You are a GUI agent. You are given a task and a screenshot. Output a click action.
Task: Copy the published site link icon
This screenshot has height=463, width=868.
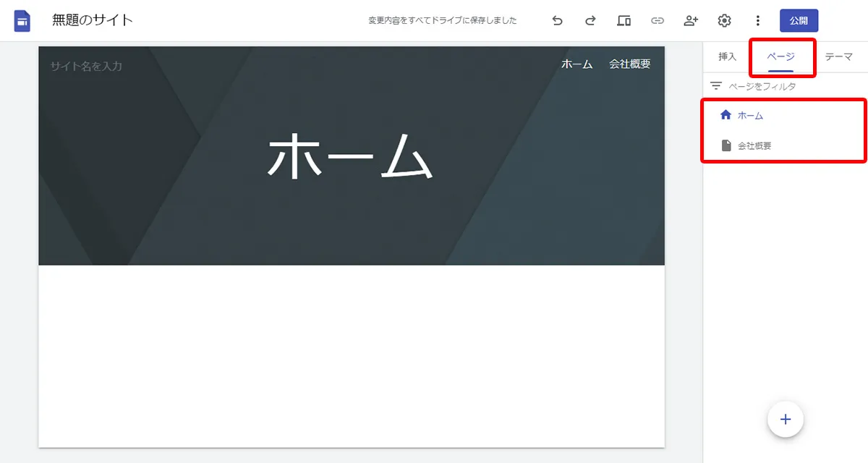click(x=657, y=21)
